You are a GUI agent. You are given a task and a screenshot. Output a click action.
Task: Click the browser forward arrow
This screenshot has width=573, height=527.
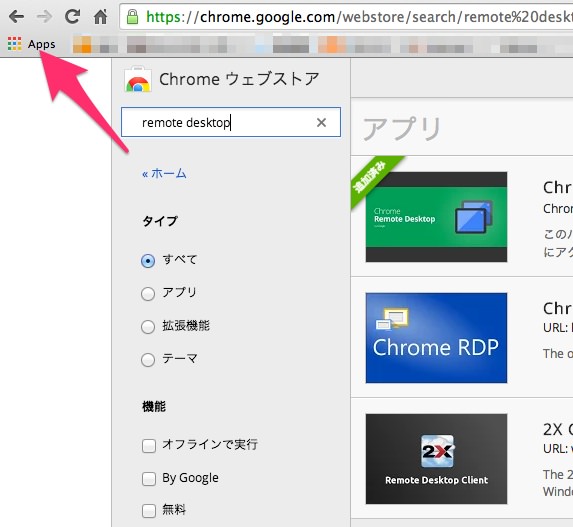(44, 16)
